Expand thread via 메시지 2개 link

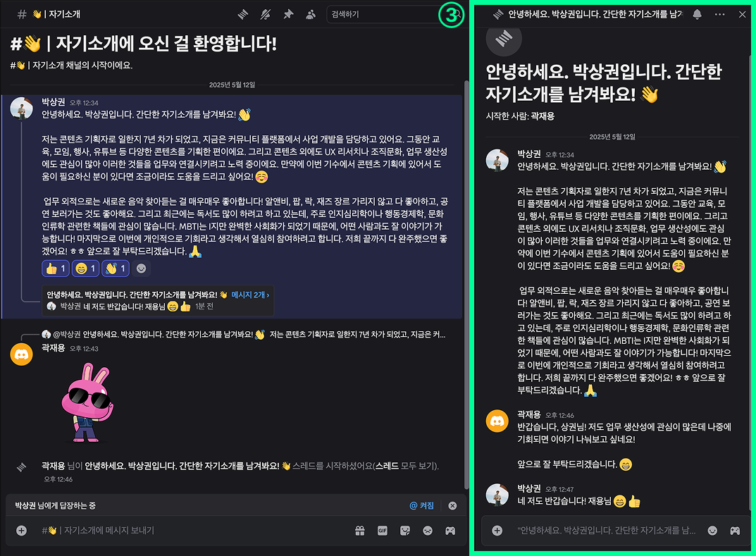tap(250, 295)
